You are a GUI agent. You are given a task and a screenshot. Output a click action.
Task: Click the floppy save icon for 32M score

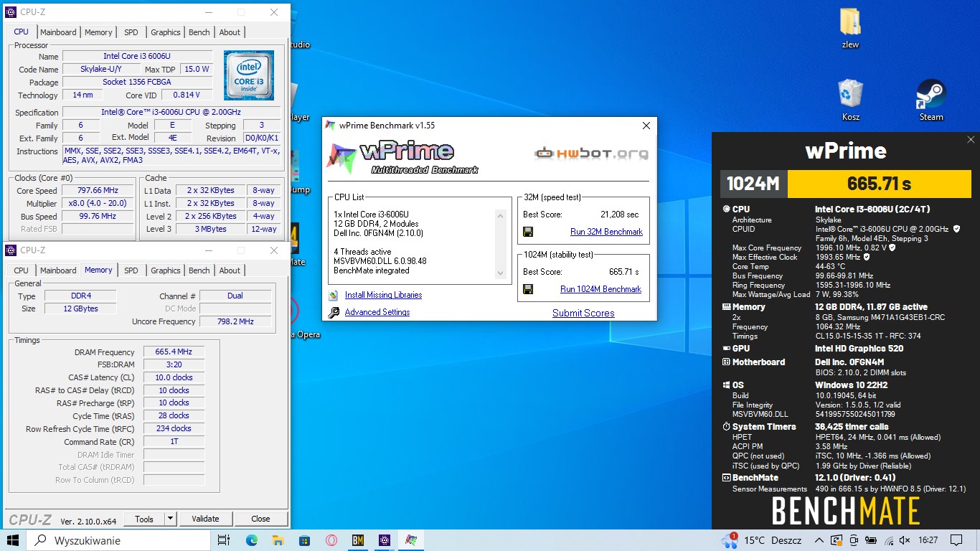(x=528, y=232)
